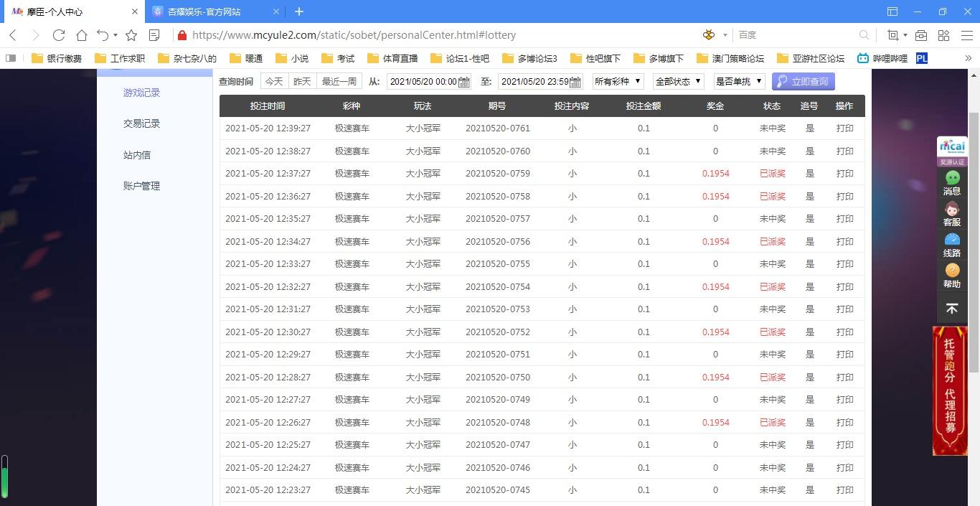
Task: Close the 杏耀娱乐 tab
Action: pos(278,12)
